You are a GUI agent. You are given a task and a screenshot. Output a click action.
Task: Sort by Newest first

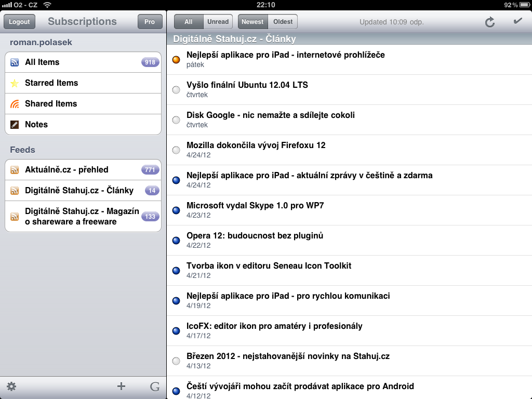(x=253, y=22)
